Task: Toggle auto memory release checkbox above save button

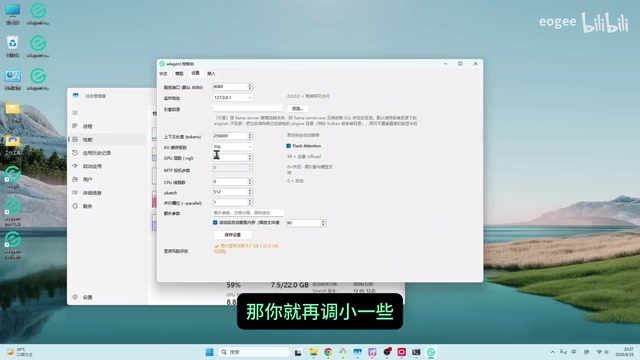Action: pyautogui.click(x=215, y=222)
